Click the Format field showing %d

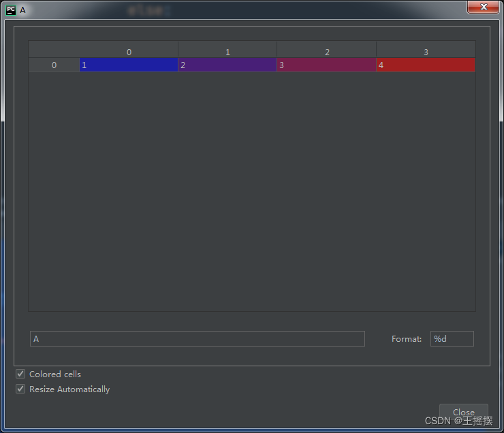(452, 338)
